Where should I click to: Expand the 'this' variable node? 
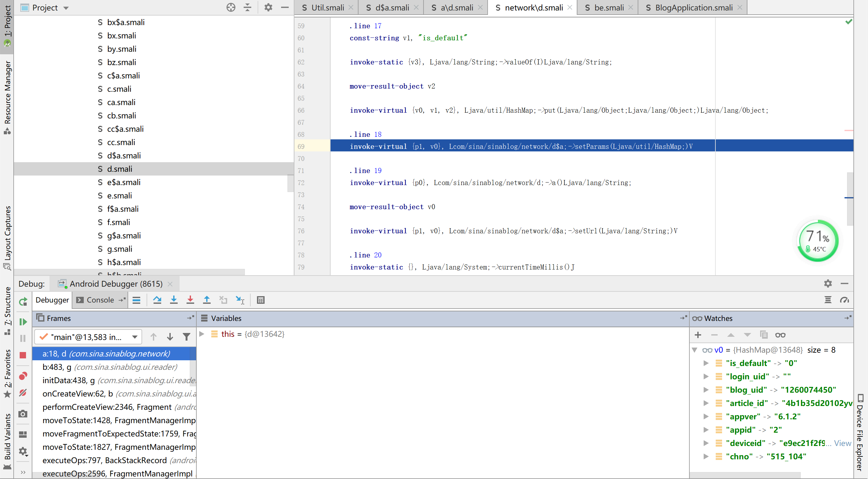tap(202, 334)
